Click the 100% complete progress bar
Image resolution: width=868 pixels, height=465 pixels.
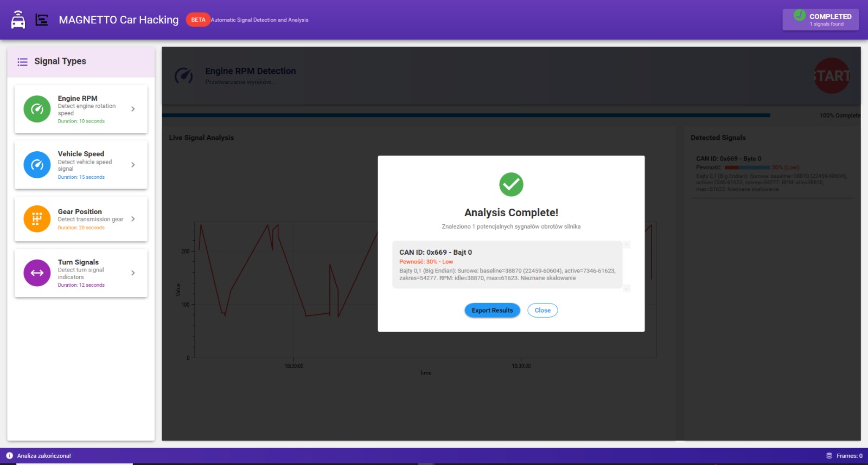point(465,115)
